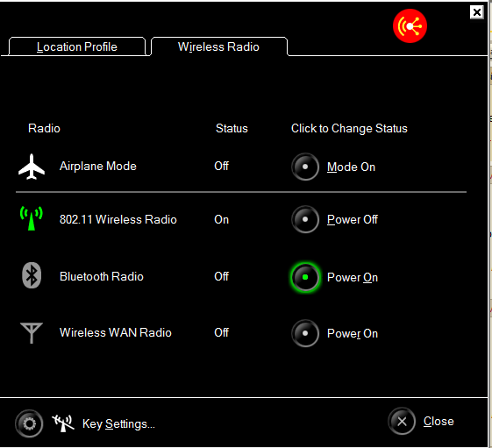This screenshot has width=492, height=448.
Task: Toggle 802.11 Wireless Radio power button
Action: (305, 219)
